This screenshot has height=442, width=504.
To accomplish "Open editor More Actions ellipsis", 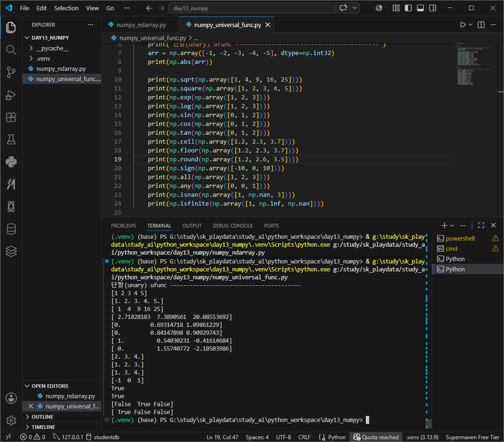I will pos(493,25).
